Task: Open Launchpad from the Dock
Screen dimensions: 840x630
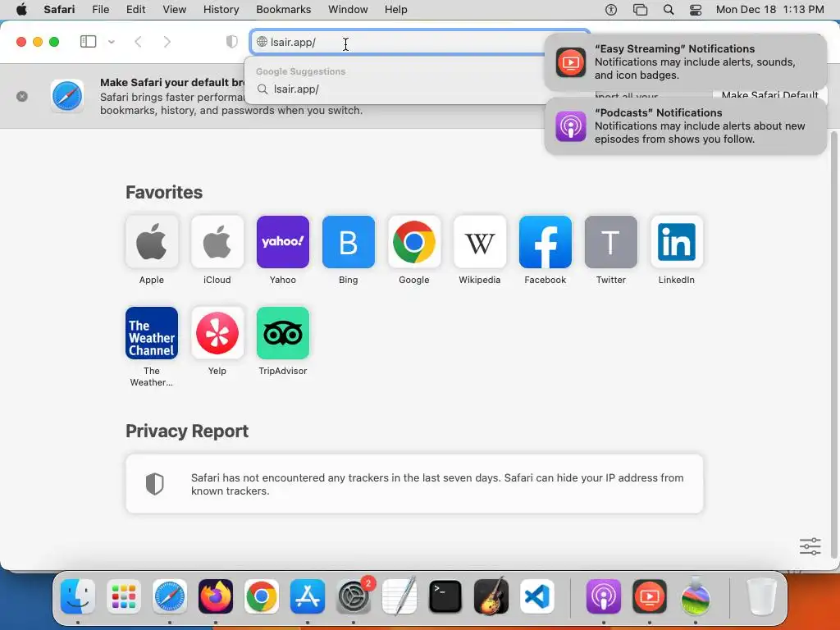Action: click(124, 596)
